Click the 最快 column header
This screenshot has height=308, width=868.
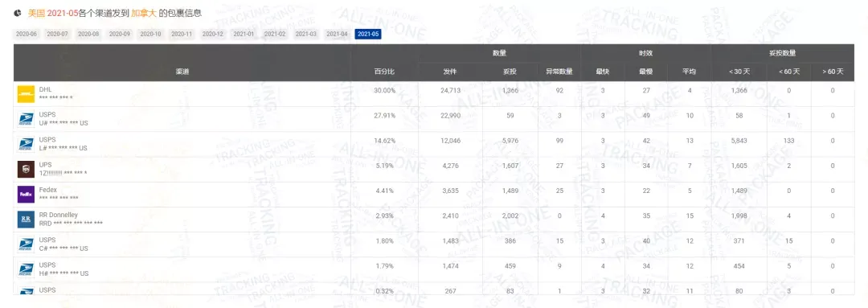[602, 72]
